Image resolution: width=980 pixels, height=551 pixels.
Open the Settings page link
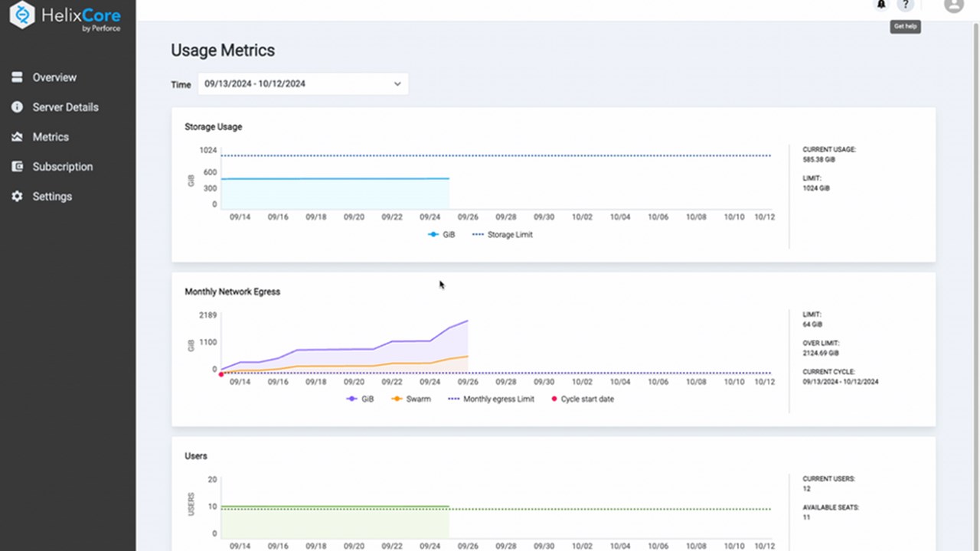point(52,197)
